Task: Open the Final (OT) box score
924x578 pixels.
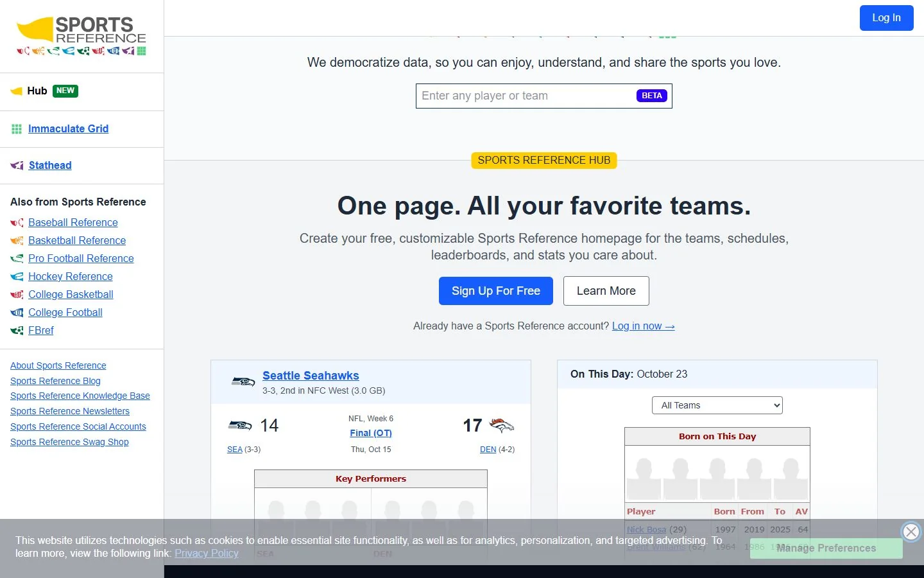Action: point(371,433)
